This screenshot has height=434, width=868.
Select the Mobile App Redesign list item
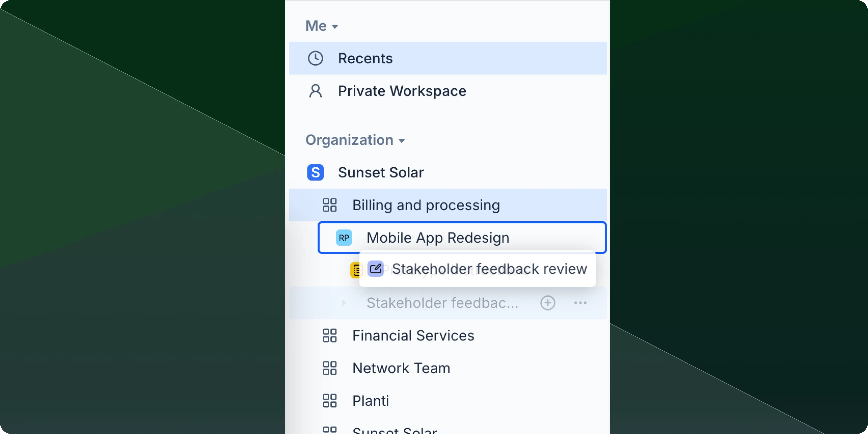tap(438, 237)
